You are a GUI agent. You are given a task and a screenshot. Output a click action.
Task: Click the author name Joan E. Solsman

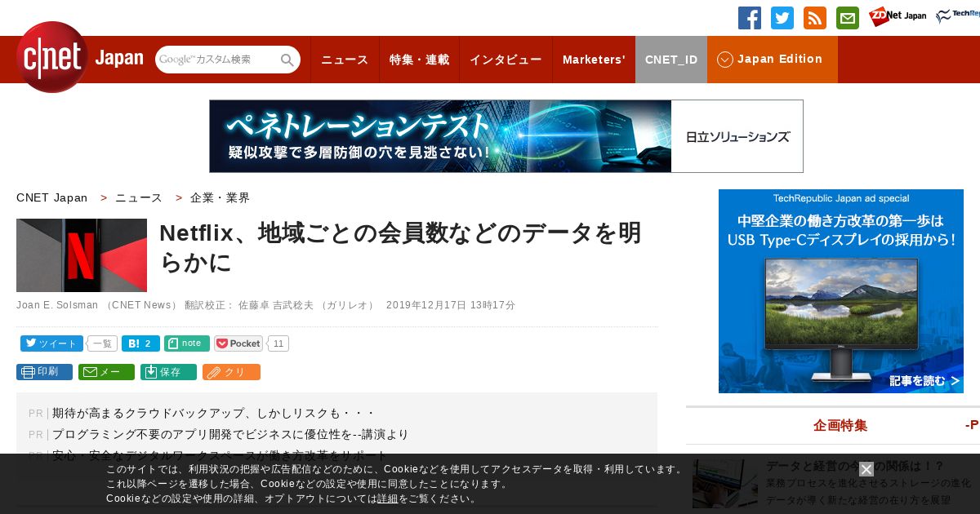click(x=56, y=305)
